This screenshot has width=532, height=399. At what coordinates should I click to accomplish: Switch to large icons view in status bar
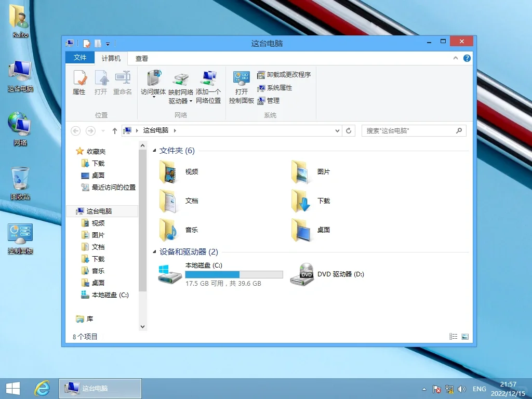(x=464, y=336)
